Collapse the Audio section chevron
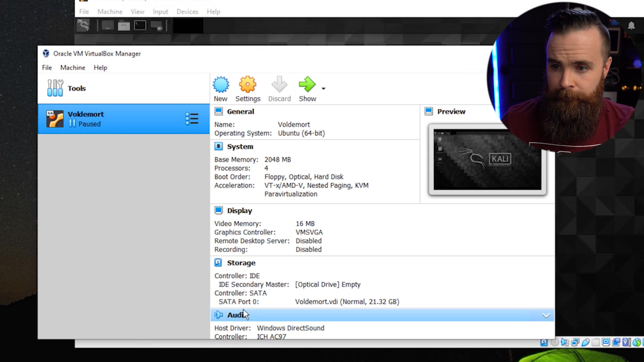The width and height of the screenshot is (644, 362). (546, 315)
